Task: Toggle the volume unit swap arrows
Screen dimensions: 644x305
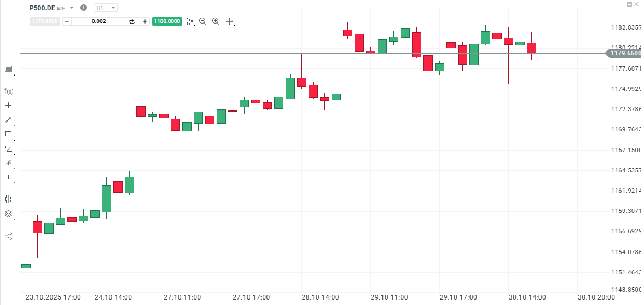Action: [132, 21]
